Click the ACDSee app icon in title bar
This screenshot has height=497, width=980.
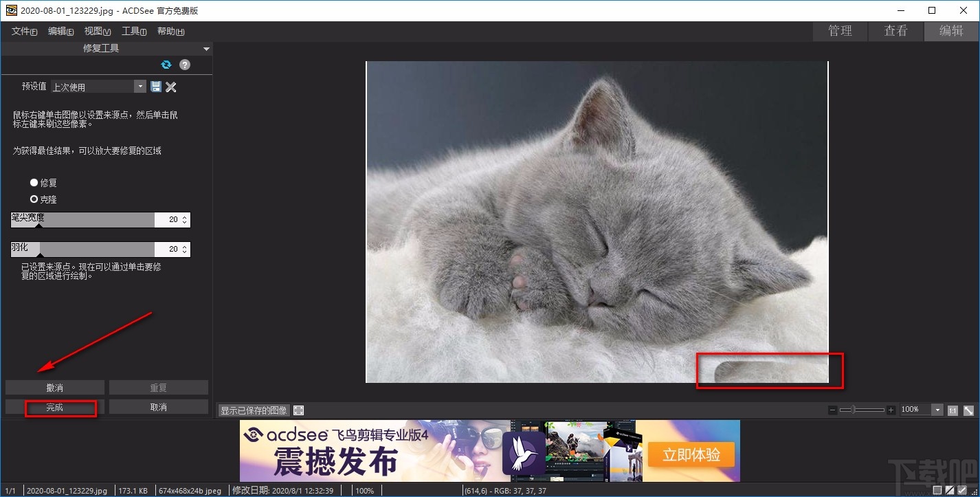coord(10,10)
